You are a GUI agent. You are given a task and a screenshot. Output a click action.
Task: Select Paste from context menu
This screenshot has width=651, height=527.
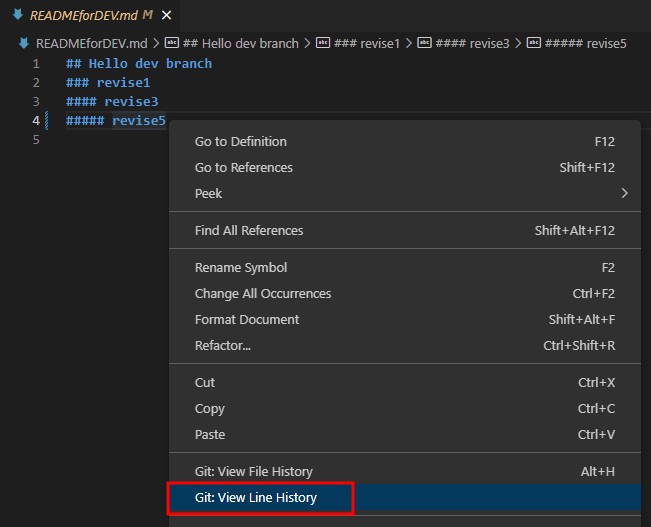[x=405, y=434]
